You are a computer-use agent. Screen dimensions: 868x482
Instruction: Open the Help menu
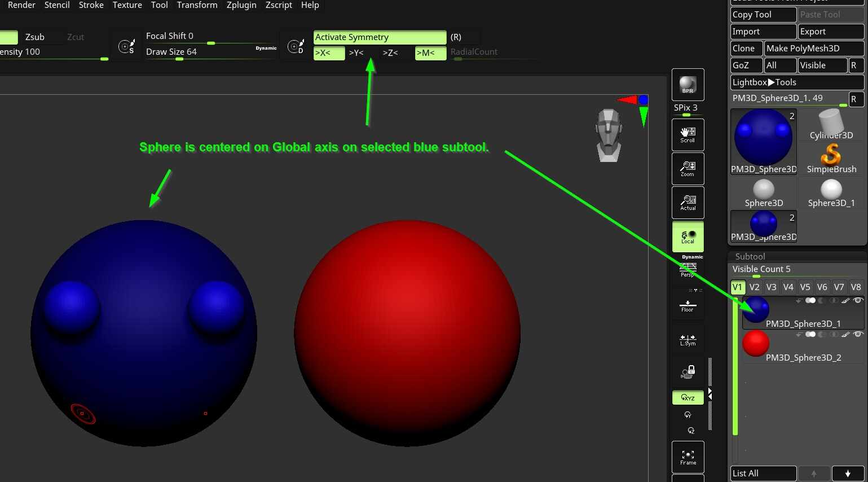(310, 5)
